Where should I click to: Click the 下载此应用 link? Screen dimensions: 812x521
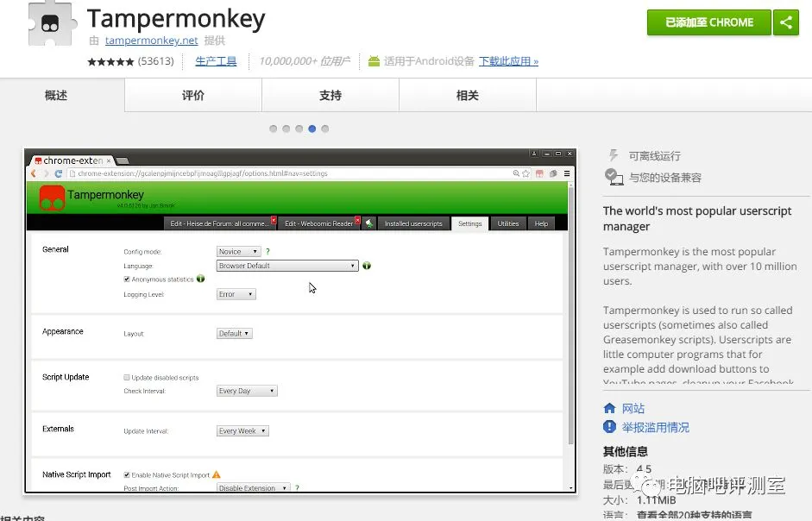tap(508, 61)
